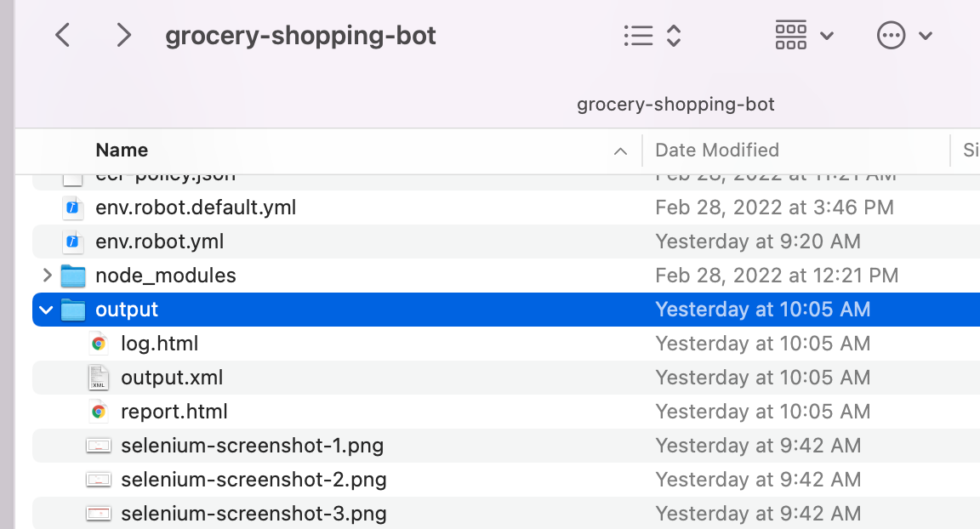This screenshot has width=980, height=529.
Task: Select the log.html Chrome icon
Action: coord(98,344)
